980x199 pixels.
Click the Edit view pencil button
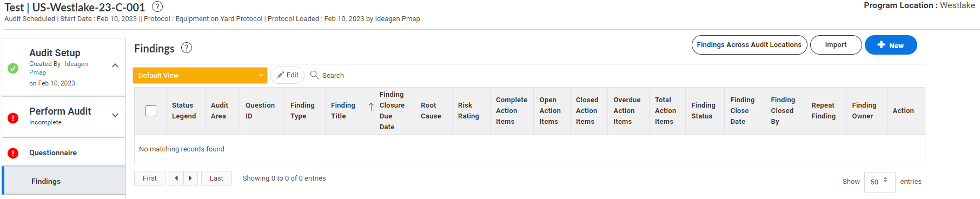pyautogui.click(x=288, y=75)
